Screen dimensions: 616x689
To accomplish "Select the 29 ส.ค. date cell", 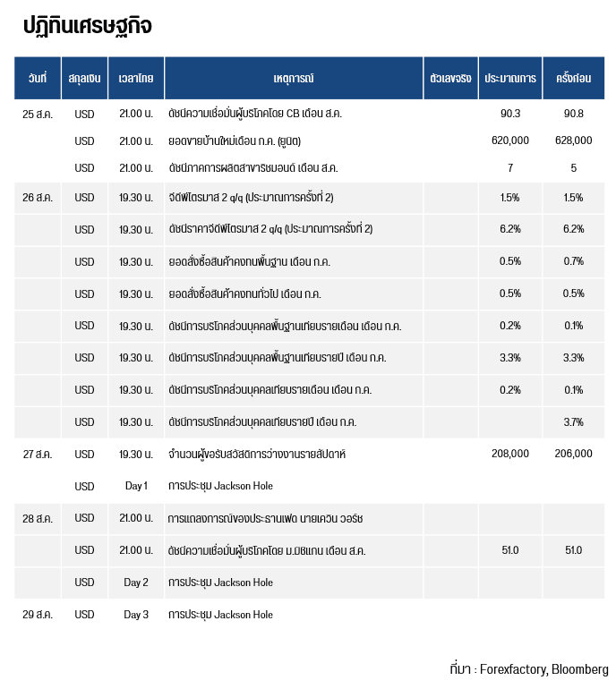I will [x=38, y=615].
